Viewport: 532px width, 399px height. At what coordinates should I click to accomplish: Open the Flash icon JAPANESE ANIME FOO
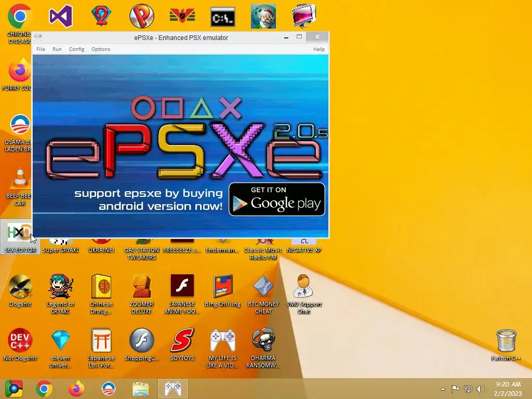tap(182, 286)
